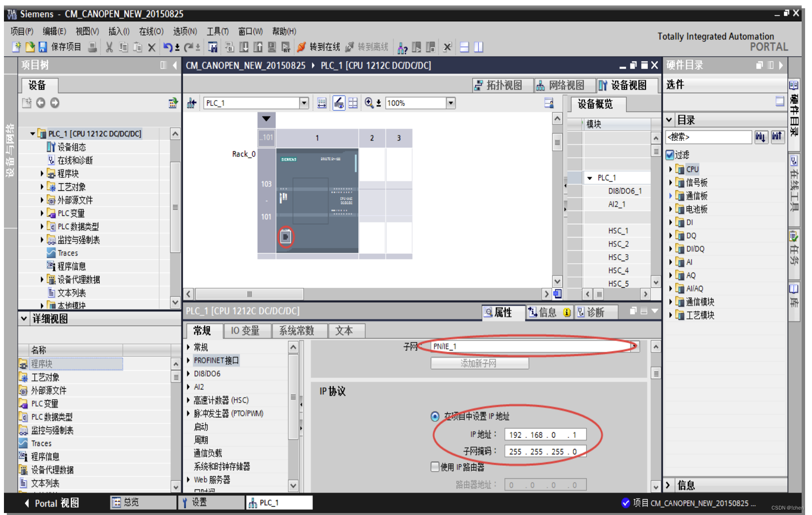
Task: Click the PROFINET port on the CPU image
Action: tap(285, 237)
